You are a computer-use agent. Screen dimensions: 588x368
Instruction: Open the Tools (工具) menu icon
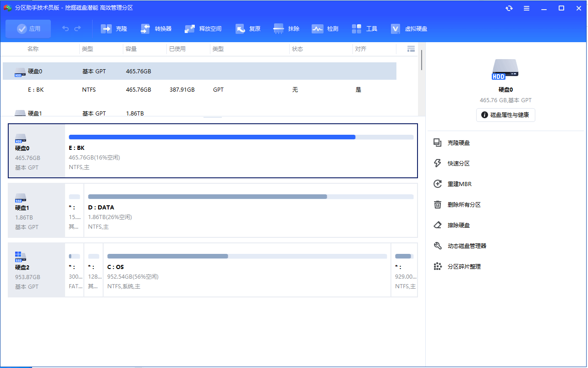click(x=357, y=29)
